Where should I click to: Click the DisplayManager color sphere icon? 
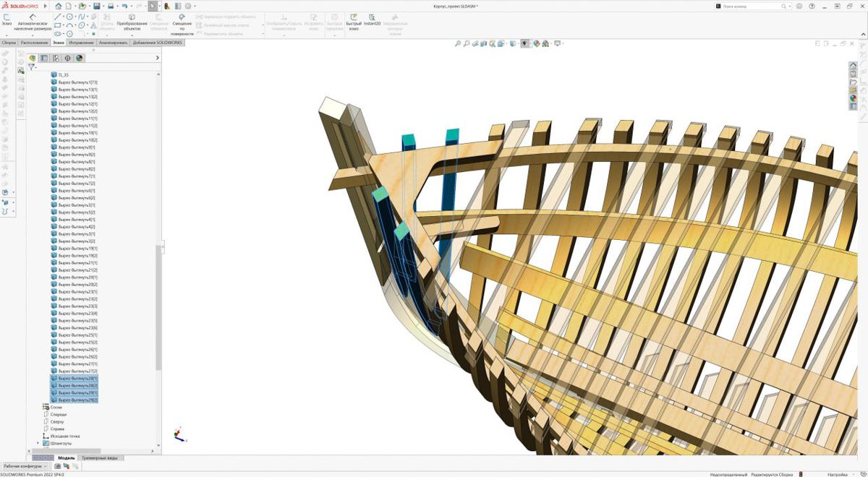point(80,58)
